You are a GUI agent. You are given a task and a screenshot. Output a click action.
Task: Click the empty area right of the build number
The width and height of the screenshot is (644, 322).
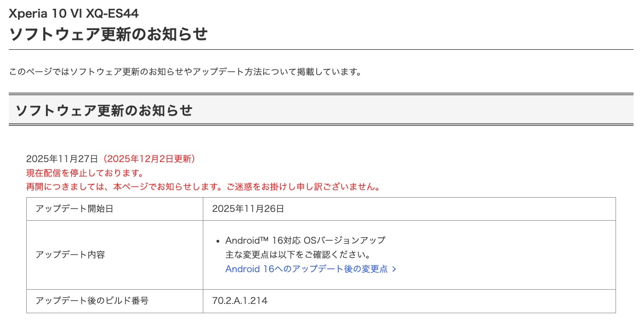(438, 301)
